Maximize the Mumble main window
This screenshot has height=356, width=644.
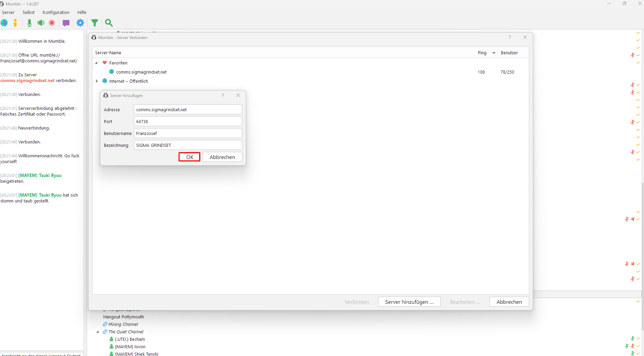tap(624, 4)
